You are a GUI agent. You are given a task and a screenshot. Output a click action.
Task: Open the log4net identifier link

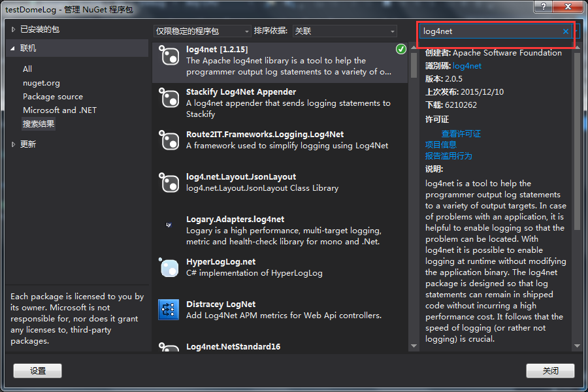click(x=467, y=66)
